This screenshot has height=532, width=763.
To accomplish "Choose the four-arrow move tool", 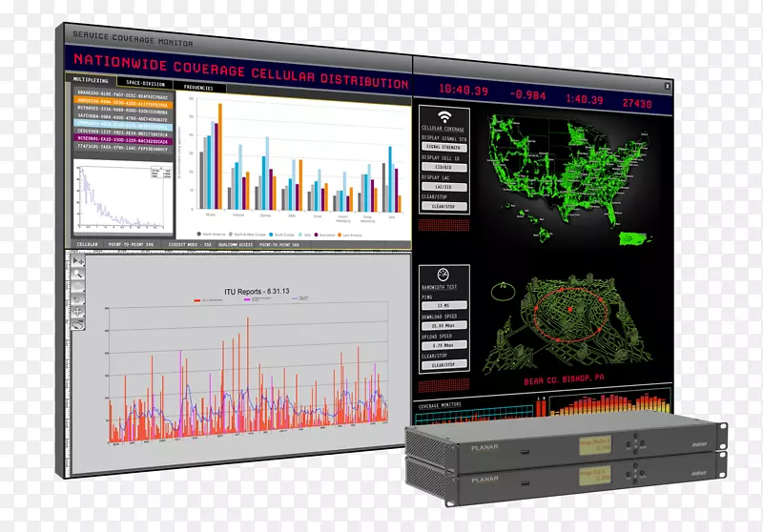I will [x=78, y=312].
